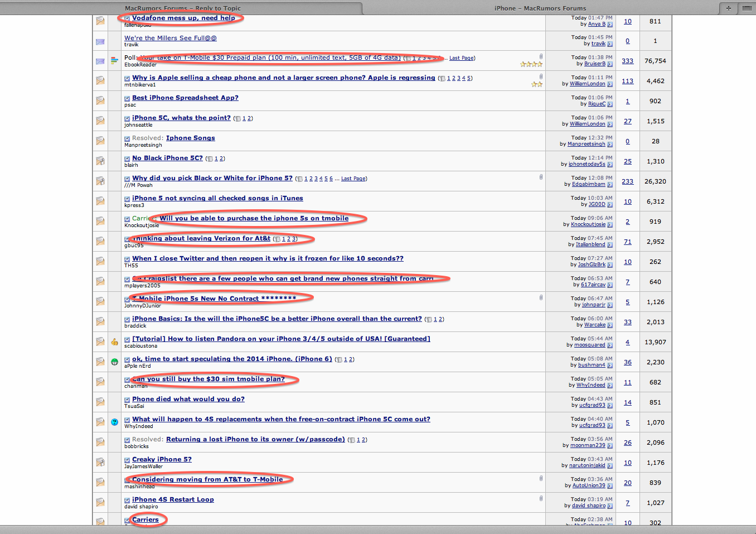Go to page 5 of "Why is Apple selling a cheap phone"

coord(469,78)
